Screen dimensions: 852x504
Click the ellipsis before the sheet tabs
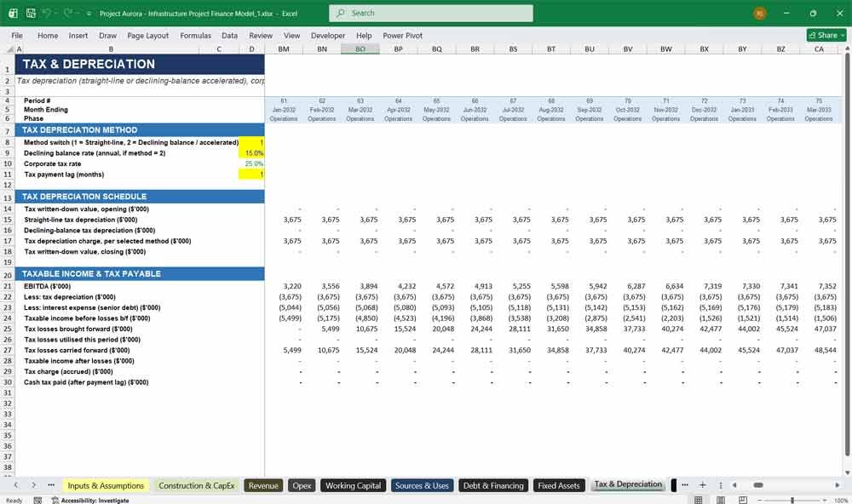51,485
